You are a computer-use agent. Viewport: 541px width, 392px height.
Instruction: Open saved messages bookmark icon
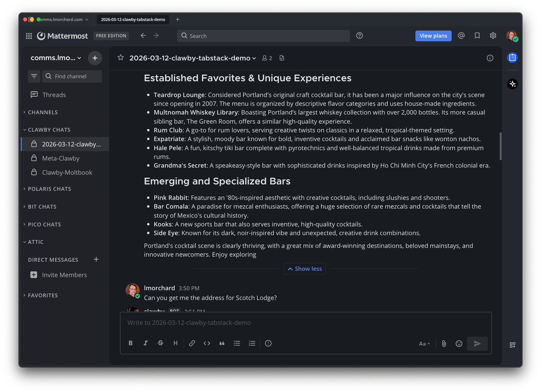[x=477, y=36]
